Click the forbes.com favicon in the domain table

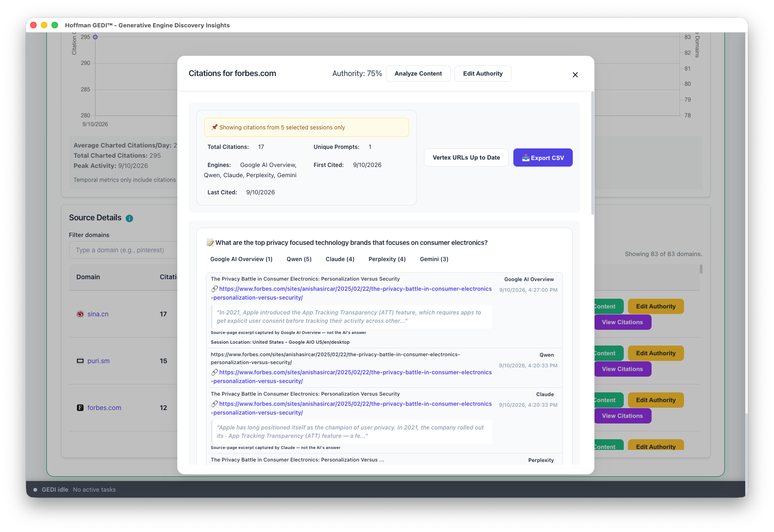(80, 408)
